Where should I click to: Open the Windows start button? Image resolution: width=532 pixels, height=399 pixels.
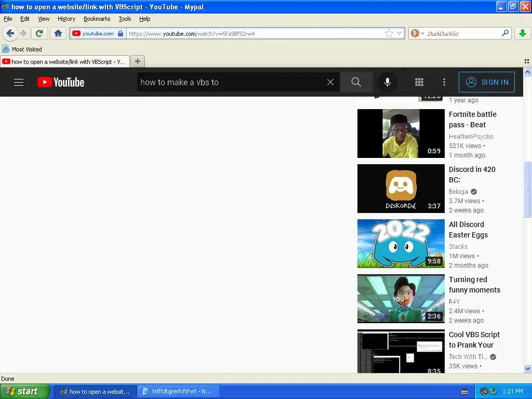[24, 391]
